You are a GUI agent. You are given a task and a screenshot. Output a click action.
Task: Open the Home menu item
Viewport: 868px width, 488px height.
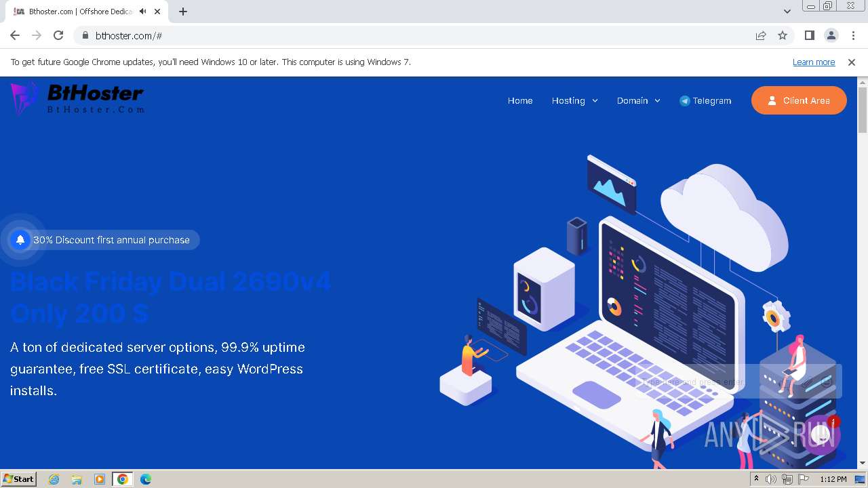(x=520, y=100)
